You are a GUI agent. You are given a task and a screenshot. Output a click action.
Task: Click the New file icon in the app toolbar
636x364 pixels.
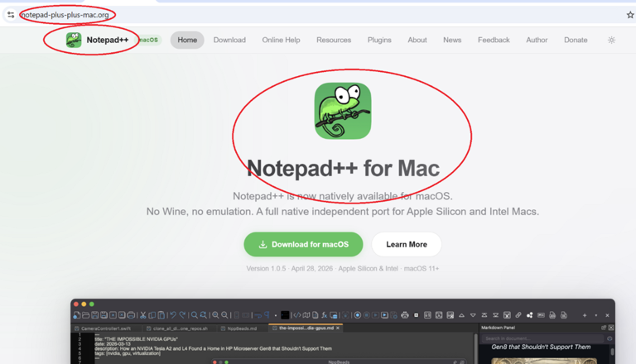tap(77, 315)
